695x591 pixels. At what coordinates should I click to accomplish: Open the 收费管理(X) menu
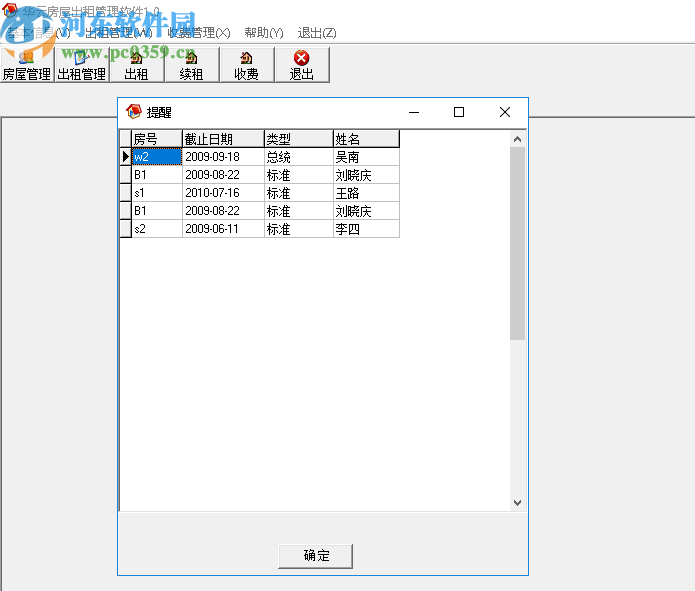(x=199, y=33)
